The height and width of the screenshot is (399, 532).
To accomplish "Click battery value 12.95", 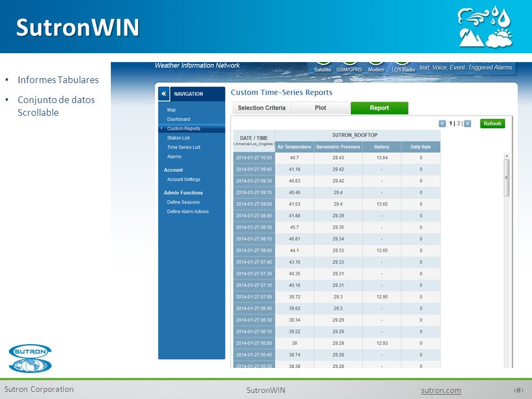I will coord(382,297).
